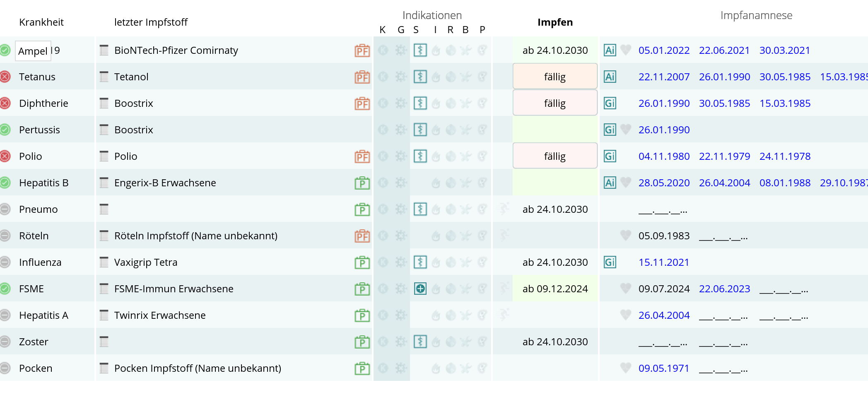Click the green status circle beside Pertussis

[5, 130]
